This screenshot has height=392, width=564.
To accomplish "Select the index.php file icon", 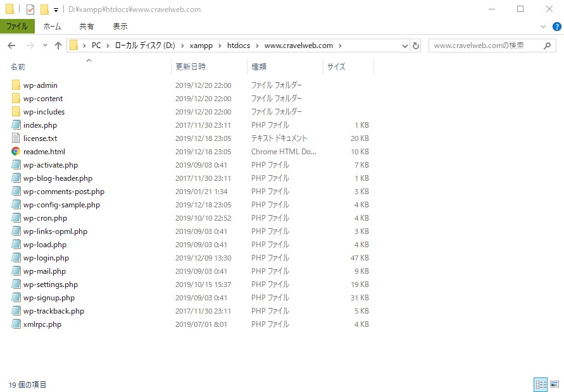I will 16,125.
